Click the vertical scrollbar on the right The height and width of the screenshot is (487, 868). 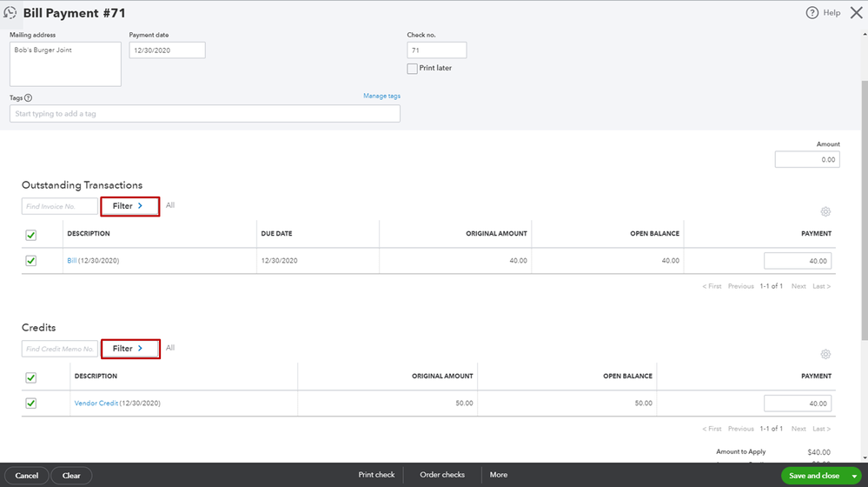865,210
